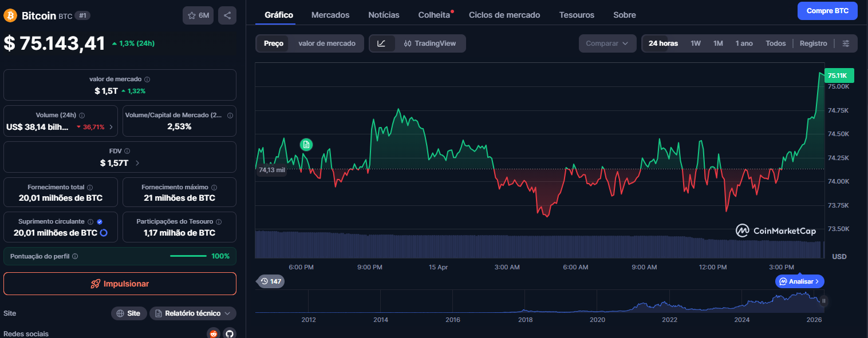Viewport: 868px width, 338px height.
Task: Expand FDV details chevron
Action: pyautogui.click(x=137, y=163)
